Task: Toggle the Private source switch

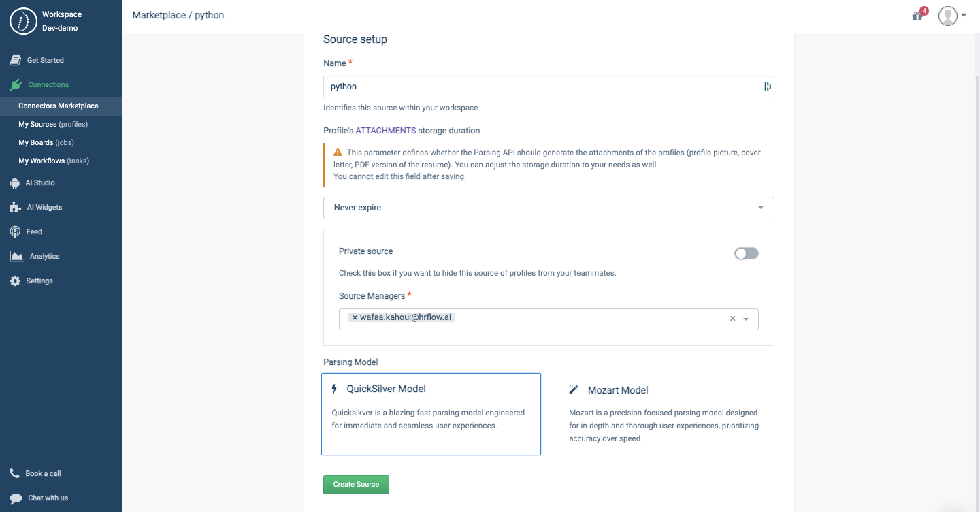Action: pyautogui.click(x=746, y=253)
